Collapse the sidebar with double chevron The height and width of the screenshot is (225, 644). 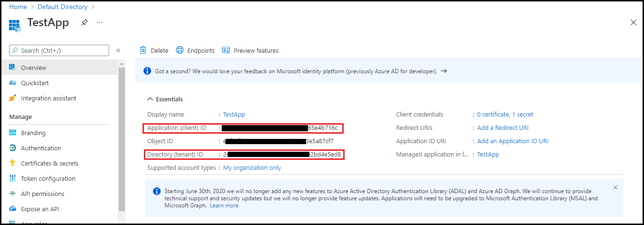click(x=118, y=50)
